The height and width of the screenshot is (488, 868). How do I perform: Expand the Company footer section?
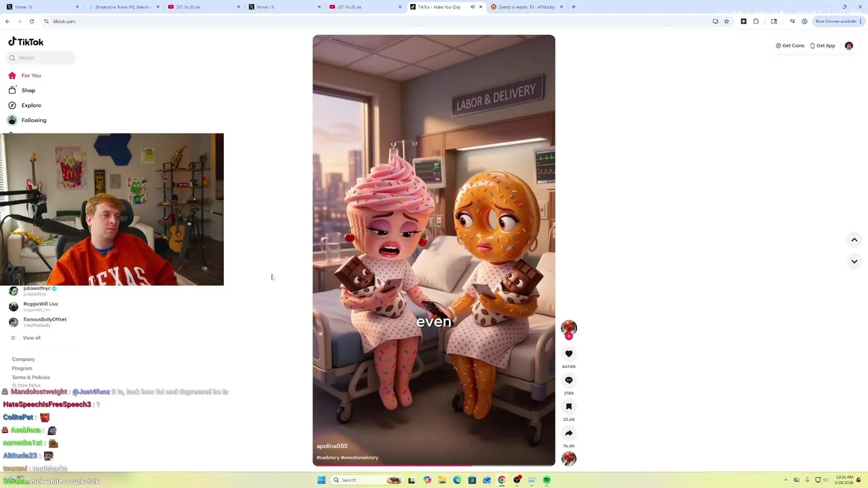pyautogui.click(x=23, y=359)
